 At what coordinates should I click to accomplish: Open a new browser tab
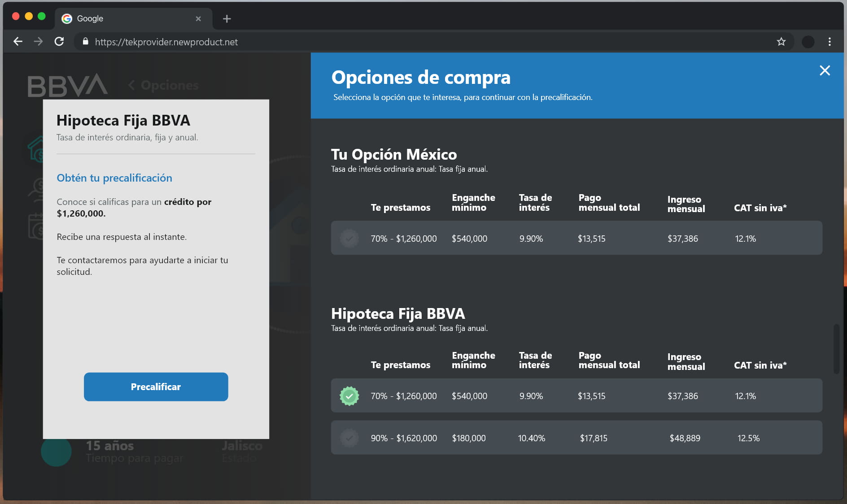click(x=227, y=18)
